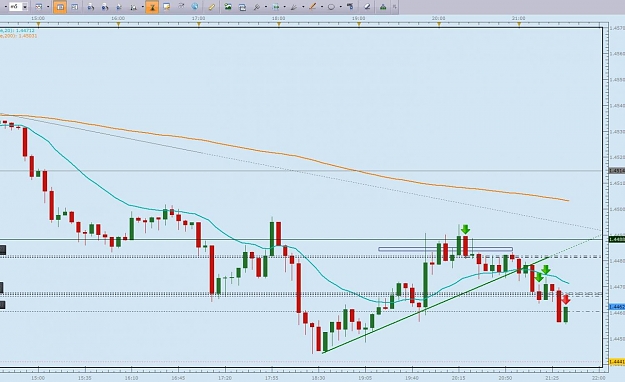The height and width of the screenshot is (382, 625).
Task: Click the chart layout icon beside highlighted button
Action: pos(74,7)
